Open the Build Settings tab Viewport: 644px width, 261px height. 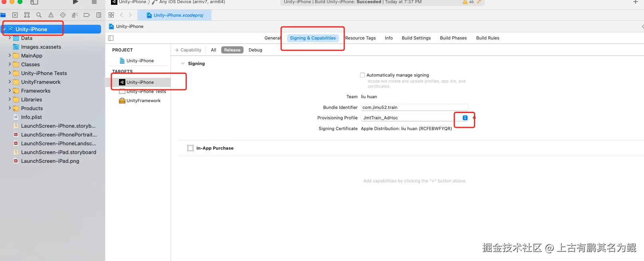(416, 38)
